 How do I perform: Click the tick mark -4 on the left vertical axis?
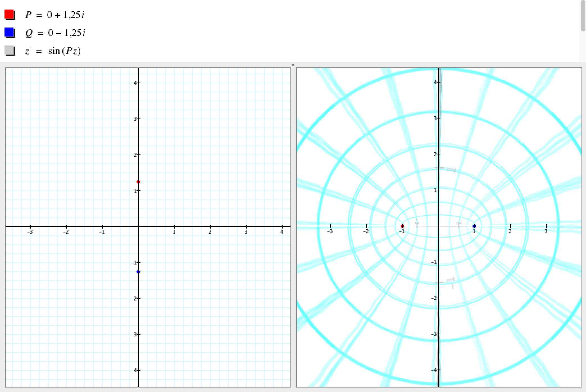(138, 370)
